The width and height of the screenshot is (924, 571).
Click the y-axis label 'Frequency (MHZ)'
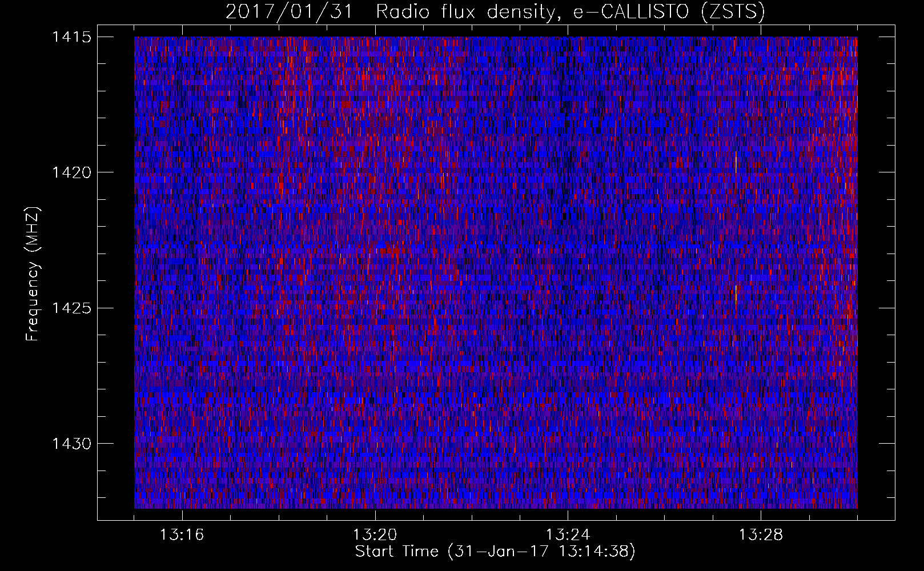(33, 274)
